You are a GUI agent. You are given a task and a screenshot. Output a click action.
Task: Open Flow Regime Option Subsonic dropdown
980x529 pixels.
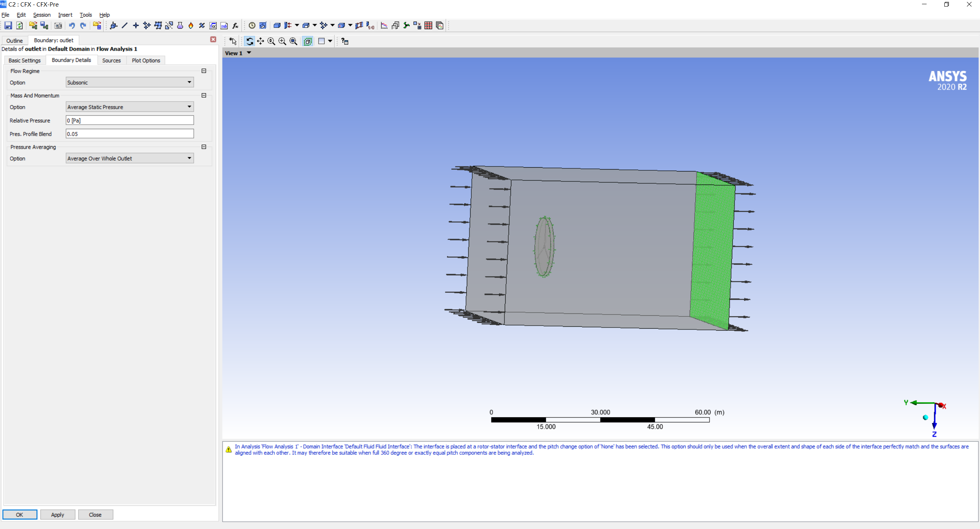(129, 82)
